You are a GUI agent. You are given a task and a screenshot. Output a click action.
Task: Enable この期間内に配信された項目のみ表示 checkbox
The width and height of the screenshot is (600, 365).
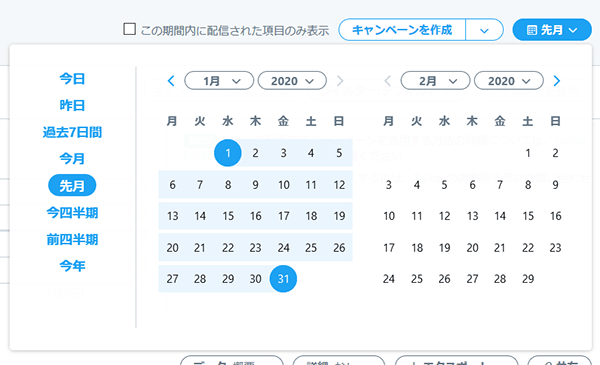click(x=129, y=29)
